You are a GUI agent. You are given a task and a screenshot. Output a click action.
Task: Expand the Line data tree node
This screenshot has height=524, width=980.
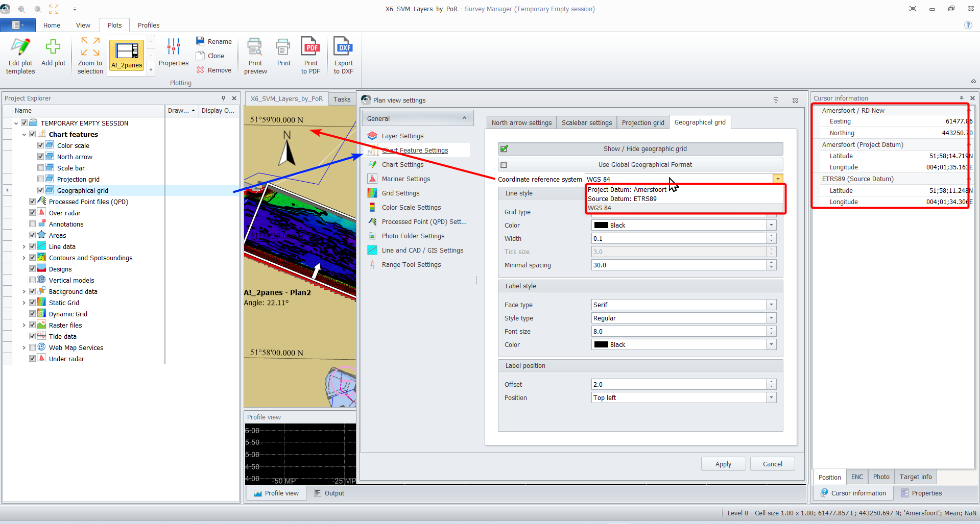pyautogui.click(x=24, y=247)
